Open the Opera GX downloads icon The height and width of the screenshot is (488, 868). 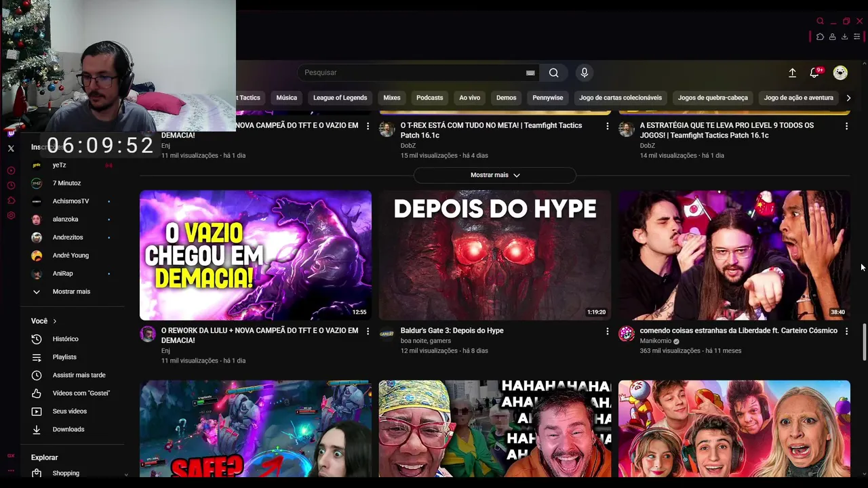pyautogui.click(x=844, y=37)
